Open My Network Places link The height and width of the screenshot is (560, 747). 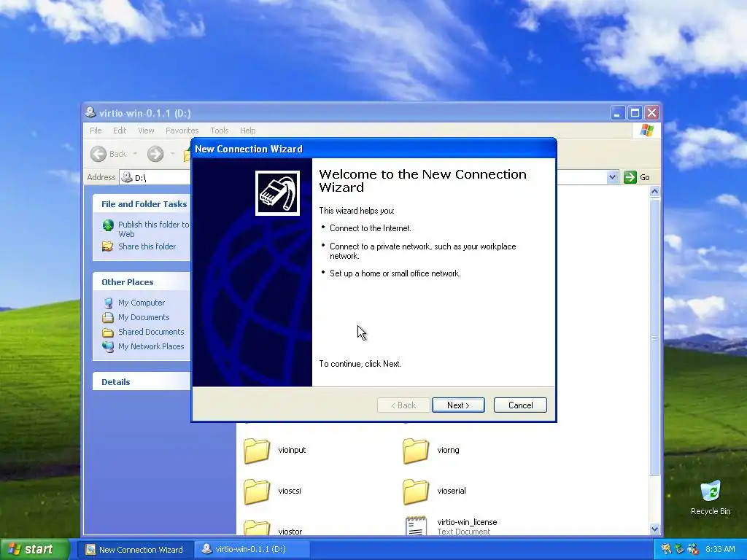point(151,346)
